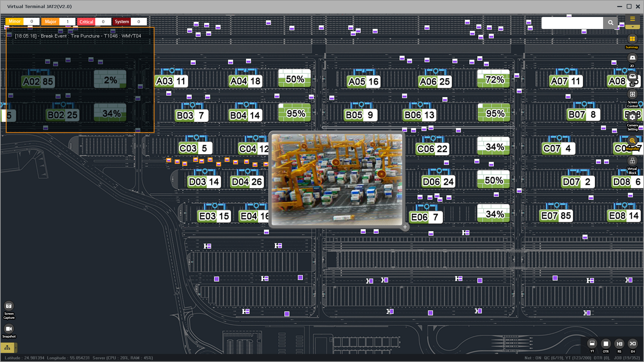Click the Screen Capture icon

click(9, 306)
